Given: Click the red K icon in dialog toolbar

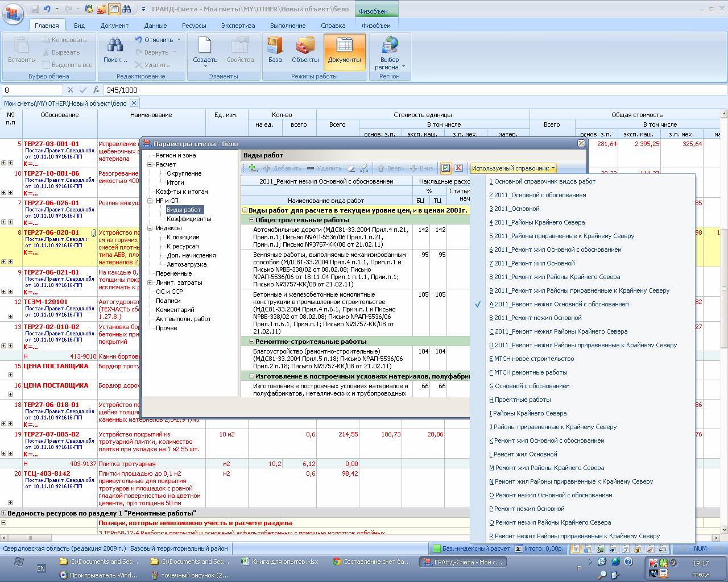Looking at the screenshot, I should tap(458, 168).
